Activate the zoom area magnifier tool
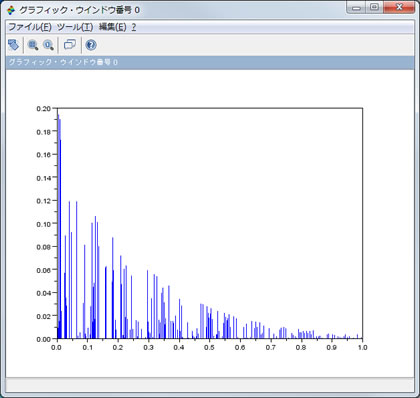Image resolution: width=420 pixels, height=398 pixels. (33, 45)
